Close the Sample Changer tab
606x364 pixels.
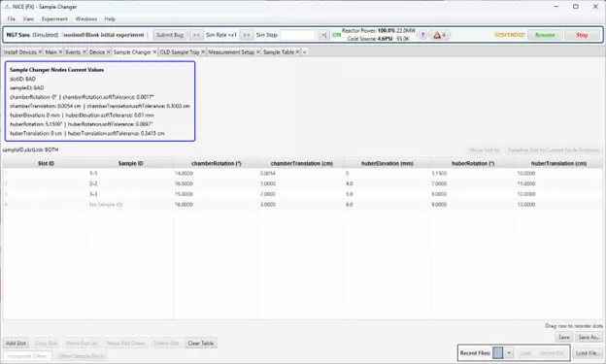(154, 51)
